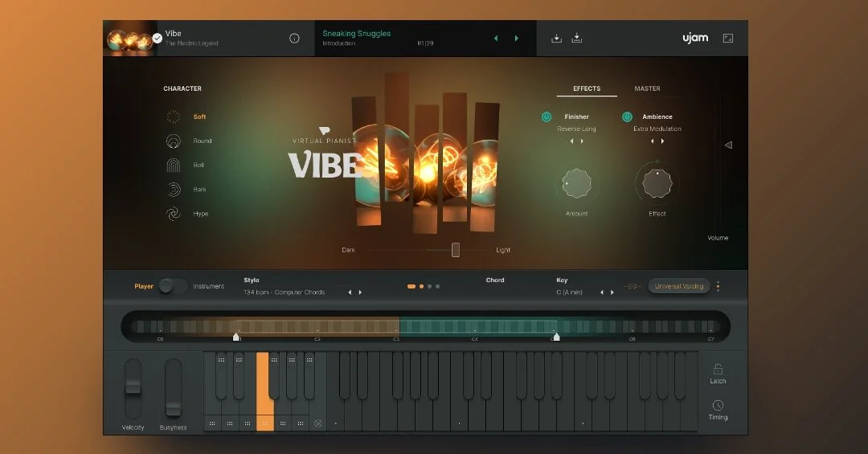Click the Volume slider track
Screen dimensions: 868x454
point(719,165)
